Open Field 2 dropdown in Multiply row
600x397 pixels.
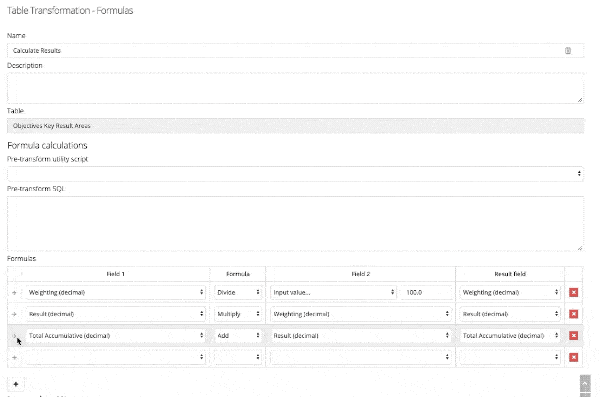[360, 314]
